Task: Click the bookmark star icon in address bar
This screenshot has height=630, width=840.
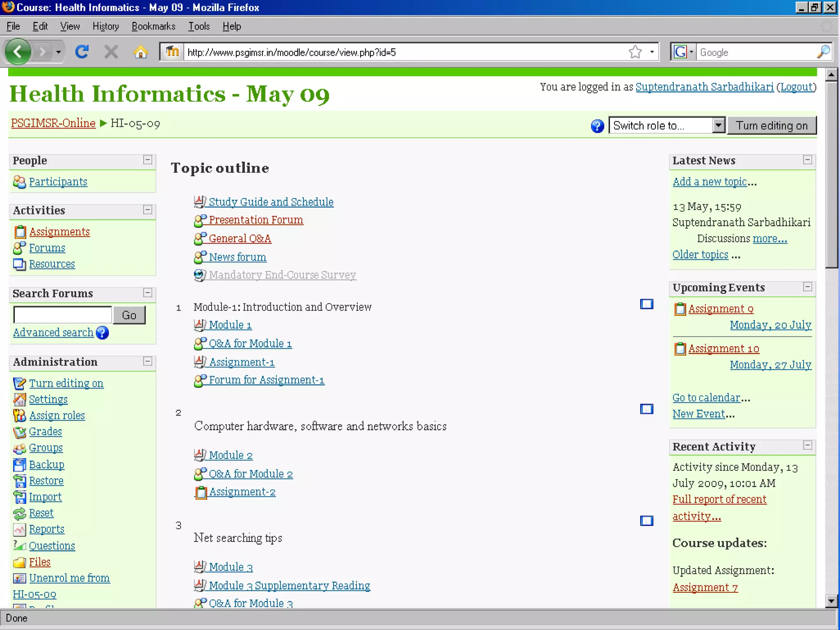Action: pyautogui.click(x=635, y=52)
